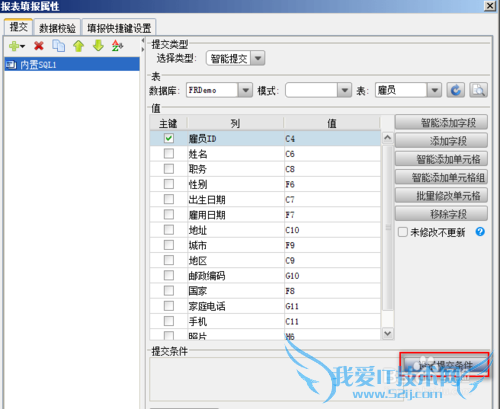
Task: Switch to the 数据校验 tab
Action: [57, 28]
